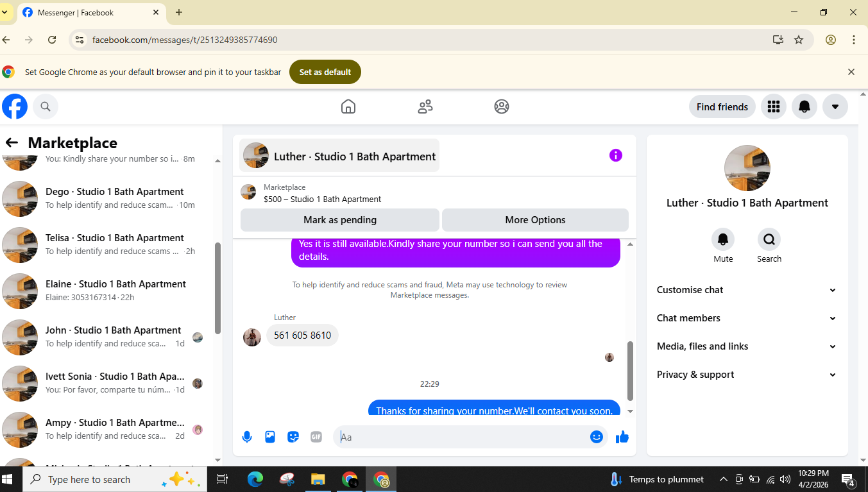868x492 pixels.
Task: Open the account dropdown arrow
Action: (x=835, y=106)
